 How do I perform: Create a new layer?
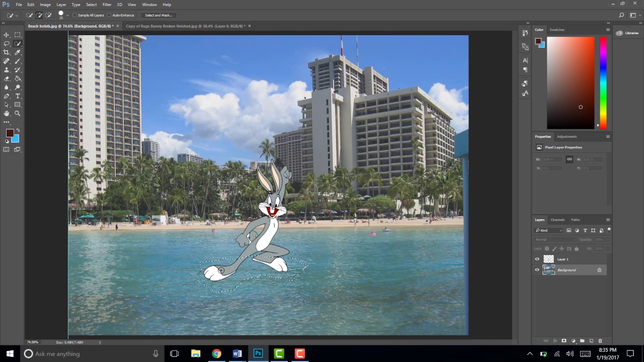pyautogui.click(x=591, y=341)
